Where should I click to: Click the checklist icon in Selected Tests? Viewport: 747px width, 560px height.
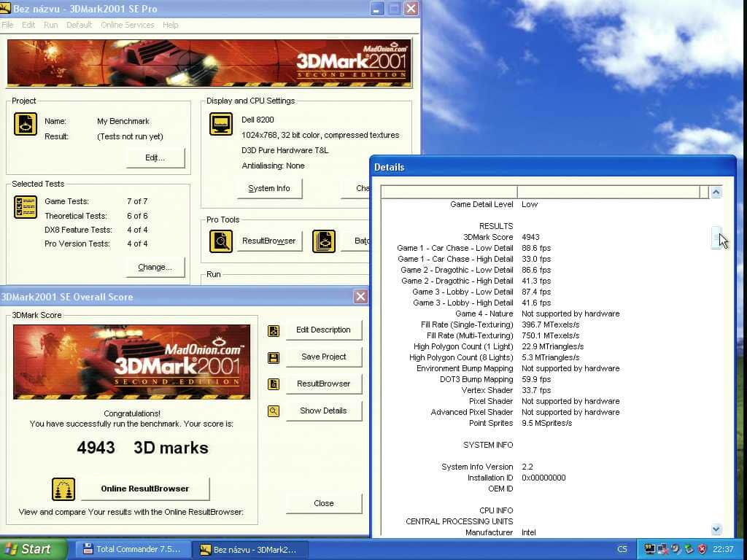pyautogui.click(x=26, y=207)
